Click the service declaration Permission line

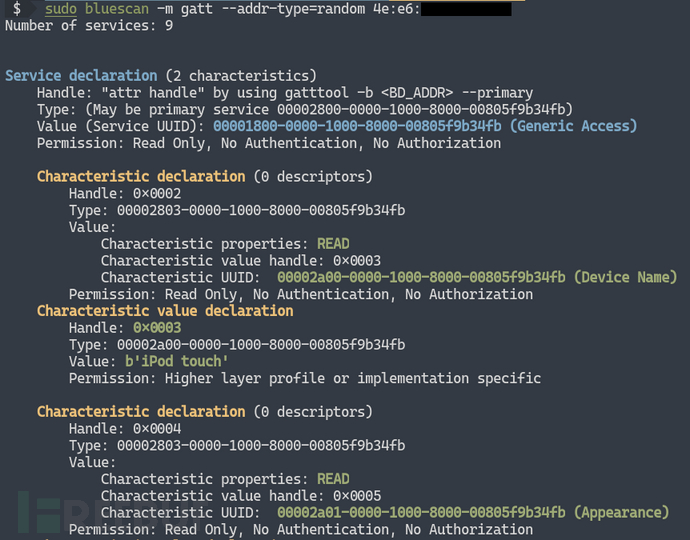(269, 143)
